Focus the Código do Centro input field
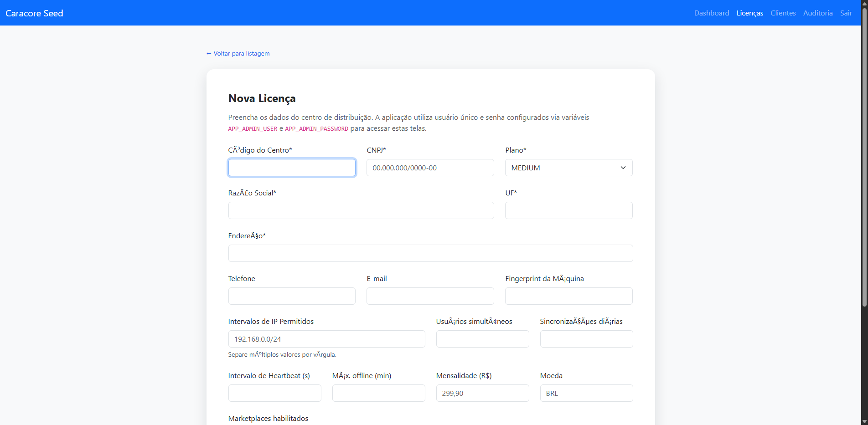868x425 pixels. 292,168
